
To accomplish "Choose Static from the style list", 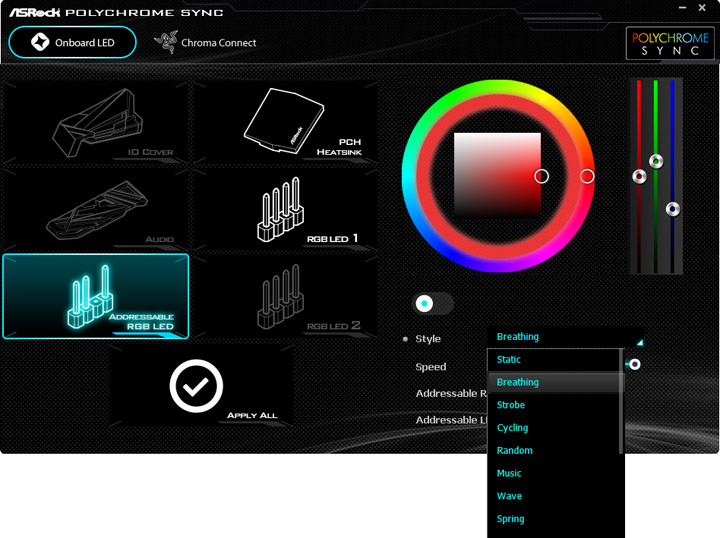I will coord(554,359).
